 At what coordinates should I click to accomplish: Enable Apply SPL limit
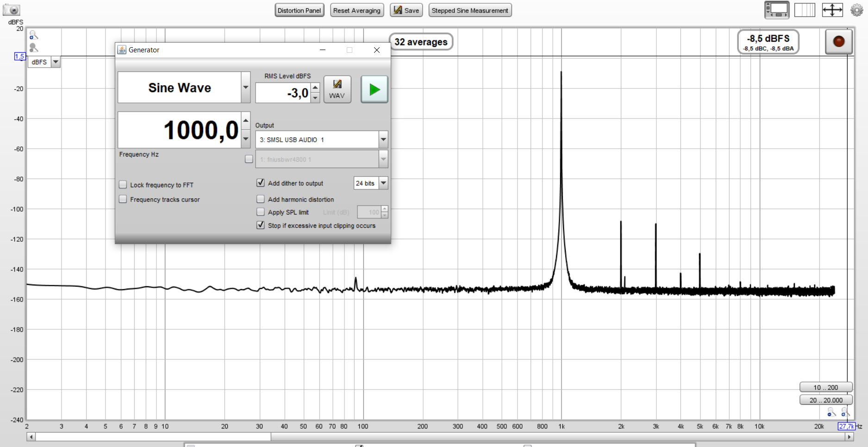tap(261, 212)
